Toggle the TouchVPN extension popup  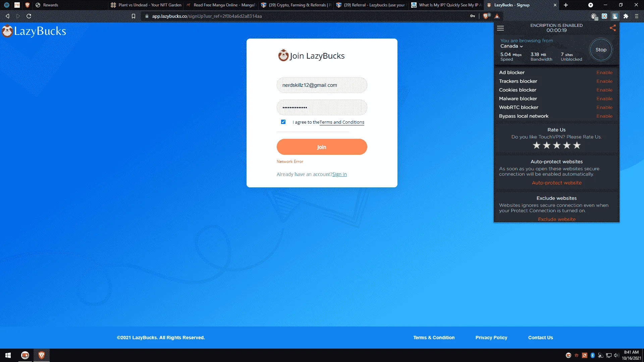[615, 16]
